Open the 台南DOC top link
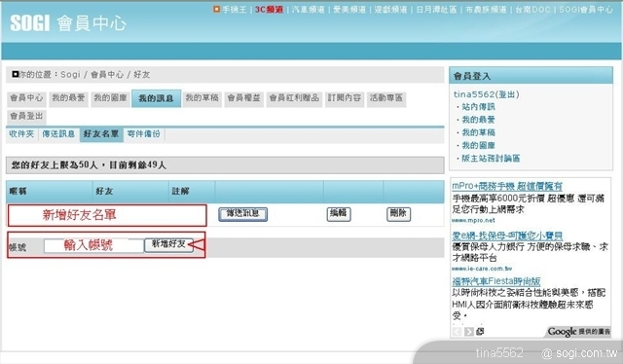This screenshot has height=364, width=623. point(532,9)
